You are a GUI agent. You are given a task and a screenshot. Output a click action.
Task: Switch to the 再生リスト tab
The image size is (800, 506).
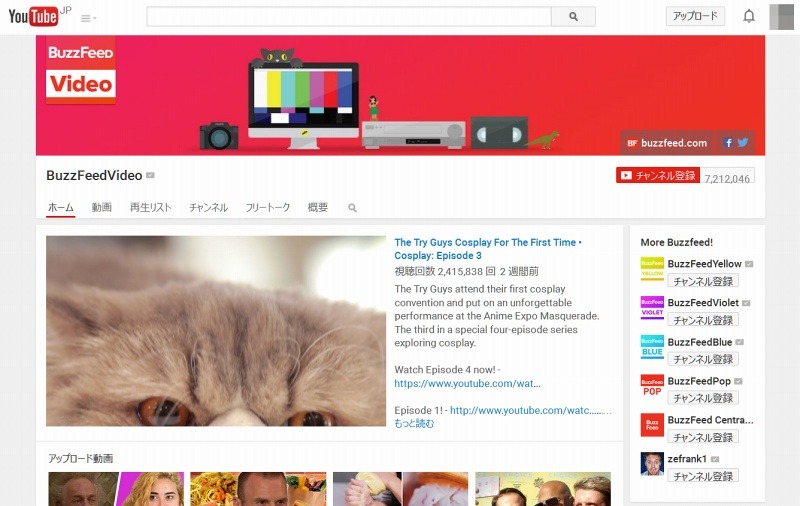[151, 208]
